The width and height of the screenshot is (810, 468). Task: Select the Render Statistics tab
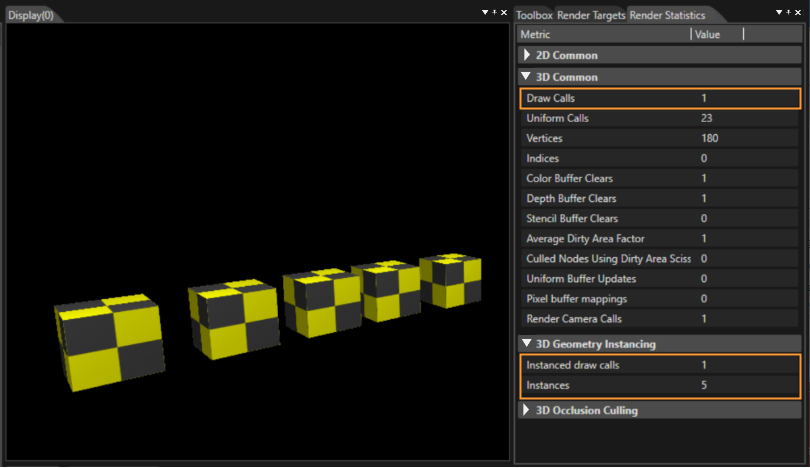tap(667, 15)
